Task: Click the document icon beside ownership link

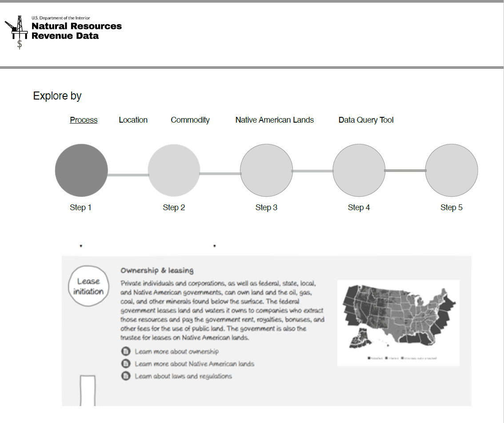Action: click(x=126, y=351)
